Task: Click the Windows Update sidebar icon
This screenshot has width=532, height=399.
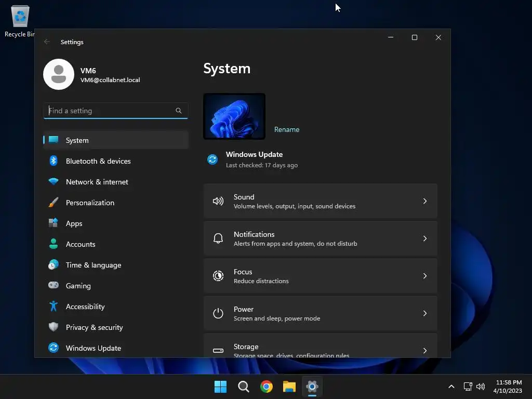Action: [54, 348]
